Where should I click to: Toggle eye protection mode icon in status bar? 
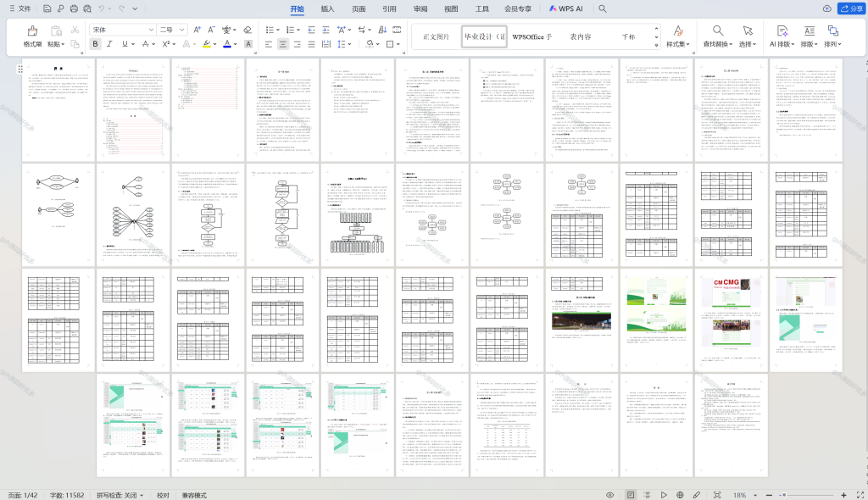pyautogui.click(x=609, y=494)
